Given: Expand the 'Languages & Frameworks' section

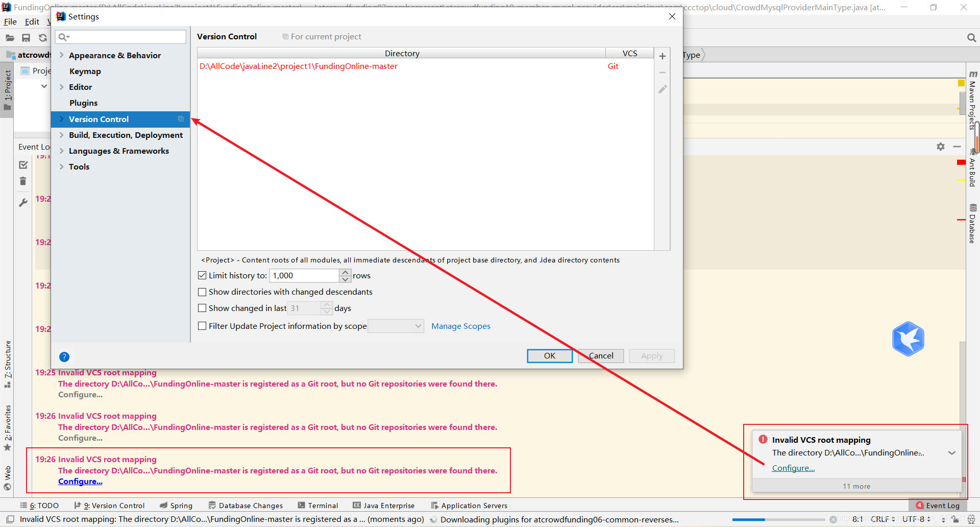Looking at the screenshot, I should pos(61,151).
